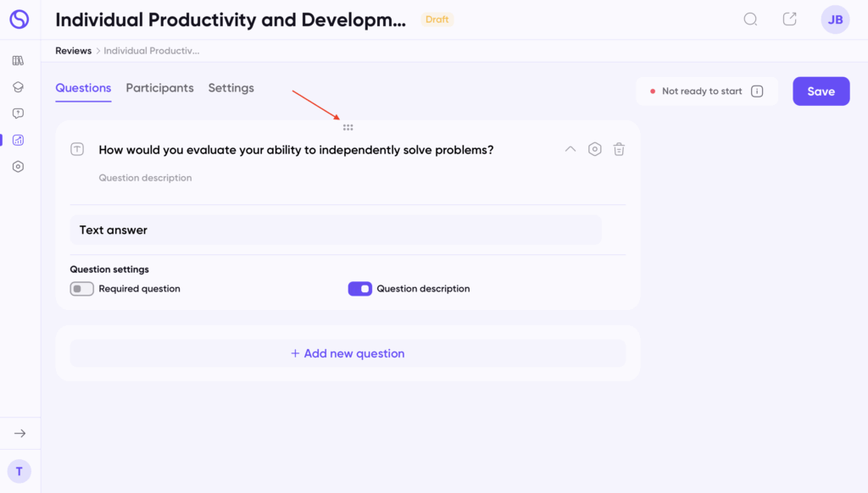Open the sidebar settings hexagon icon
Image resolution: width=868 pixels, height=493 pixels.
point(19,167)
